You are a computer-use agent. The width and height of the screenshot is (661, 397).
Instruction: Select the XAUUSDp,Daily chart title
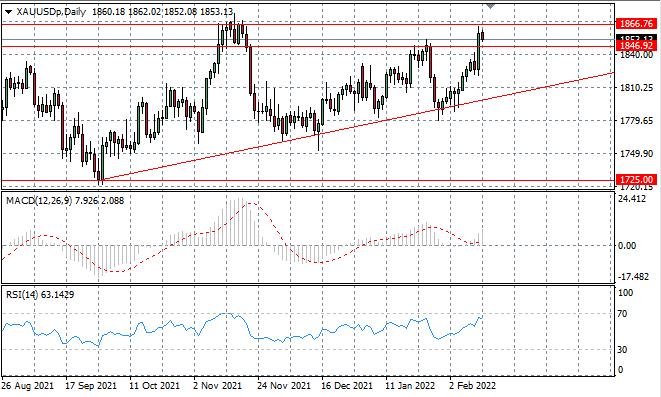51,12
